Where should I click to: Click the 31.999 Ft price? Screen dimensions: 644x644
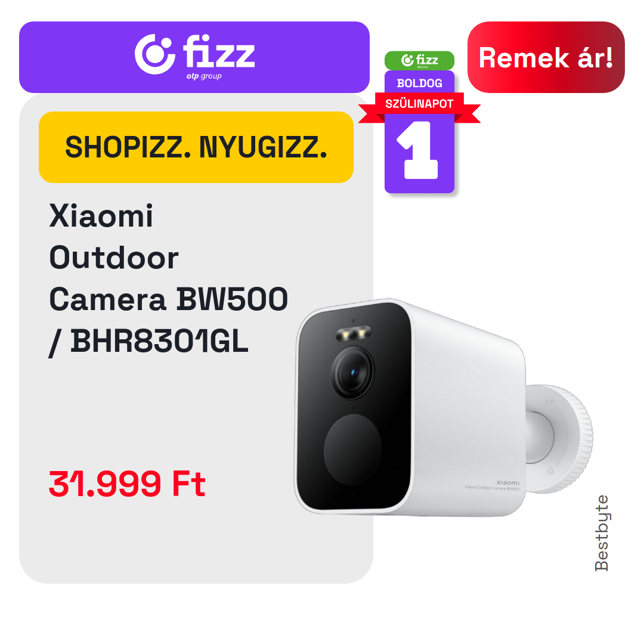pos(127,484)
